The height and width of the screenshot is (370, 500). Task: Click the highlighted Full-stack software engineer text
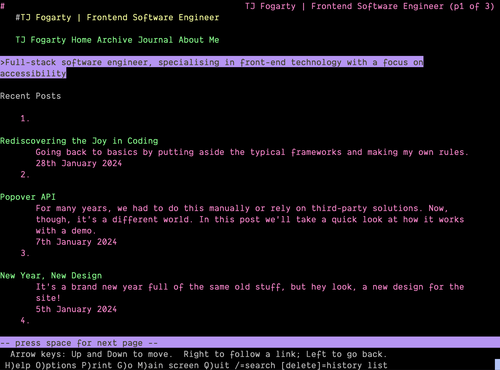212,68
